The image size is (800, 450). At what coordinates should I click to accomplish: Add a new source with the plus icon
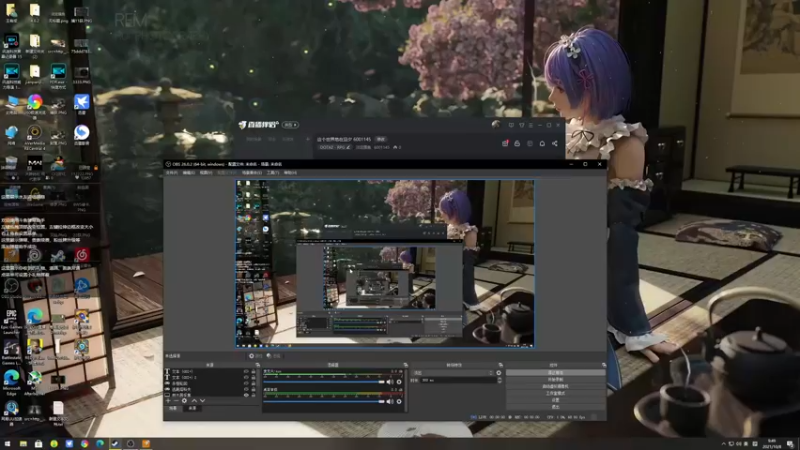pyautogui.click(x=168, y=401)
